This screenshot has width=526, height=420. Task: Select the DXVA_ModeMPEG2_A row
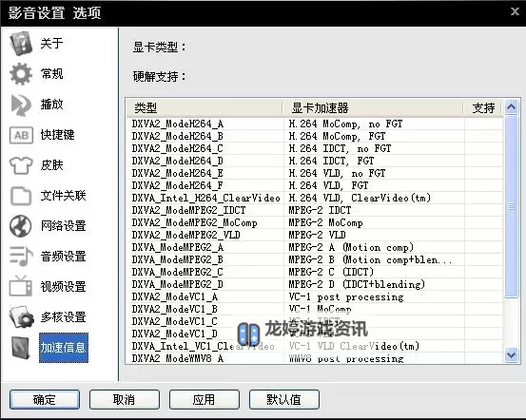315,247
